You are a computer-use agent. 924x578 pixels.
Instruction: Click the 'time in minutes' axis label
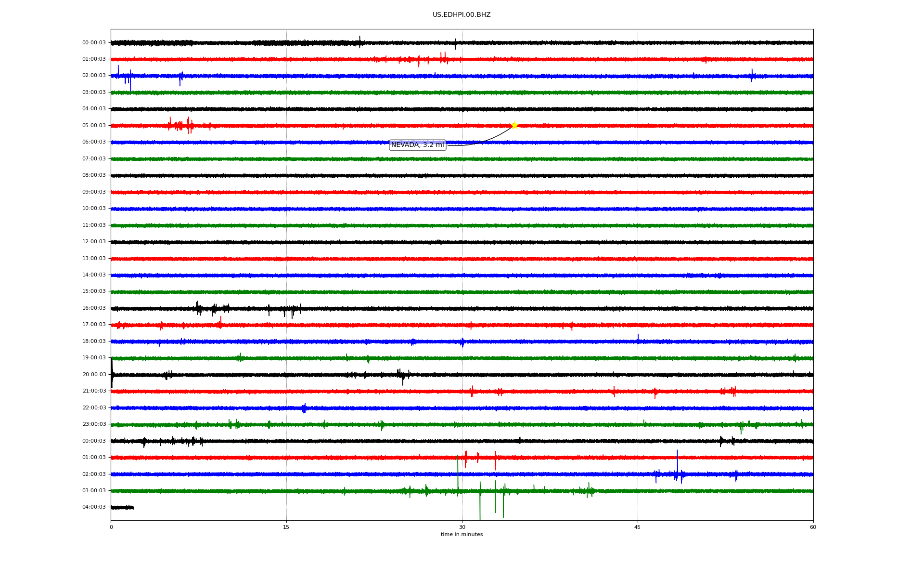(x=462, y=535)
